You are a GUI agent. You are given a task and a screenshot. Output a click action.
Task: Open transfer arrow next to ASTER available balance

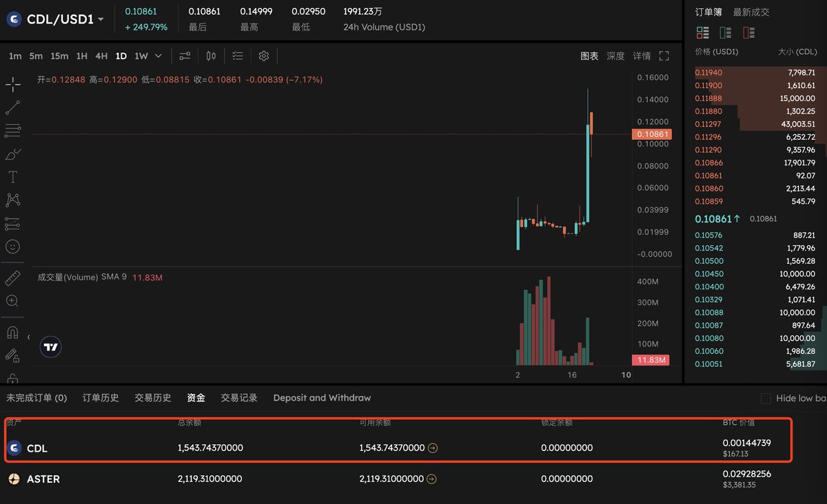(432, 479)
